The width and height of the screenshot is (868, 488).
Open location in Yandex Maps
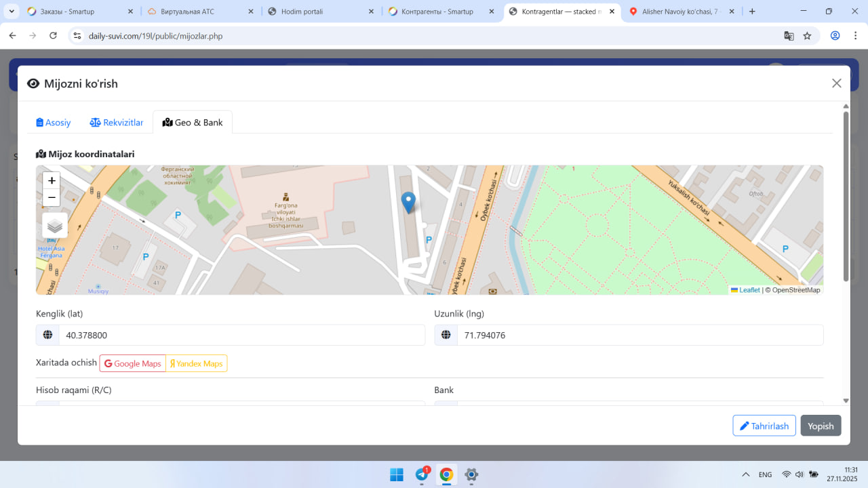[x=197, y=364]
